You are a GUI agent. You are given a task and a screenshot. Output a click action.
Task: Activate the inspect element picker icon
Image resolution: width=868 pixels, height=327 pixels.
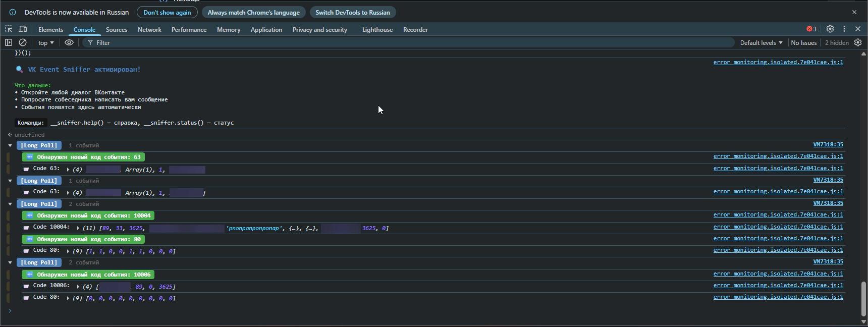click(9, 29)
